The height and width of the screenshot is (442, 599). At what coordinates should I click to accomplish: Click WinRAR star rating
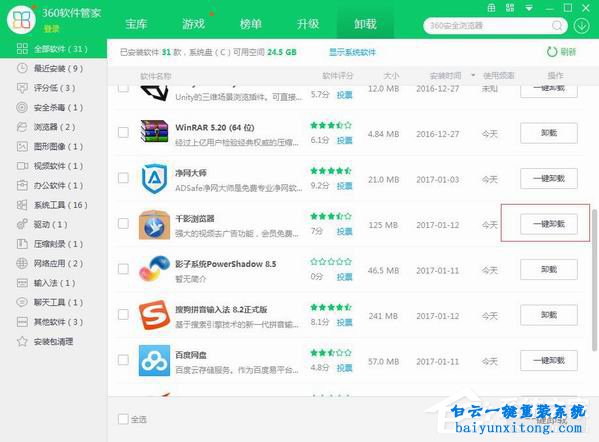331,125
